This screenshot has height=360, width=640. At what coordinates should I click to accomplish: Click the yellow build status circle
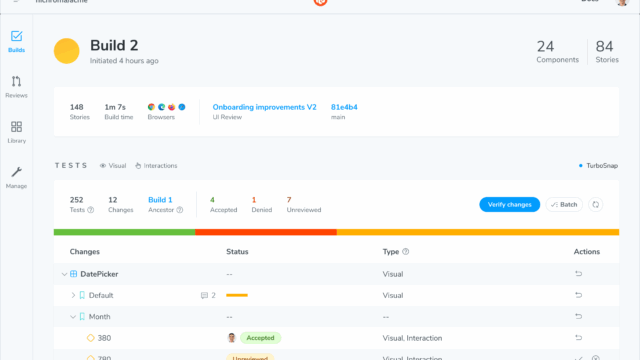67,51
